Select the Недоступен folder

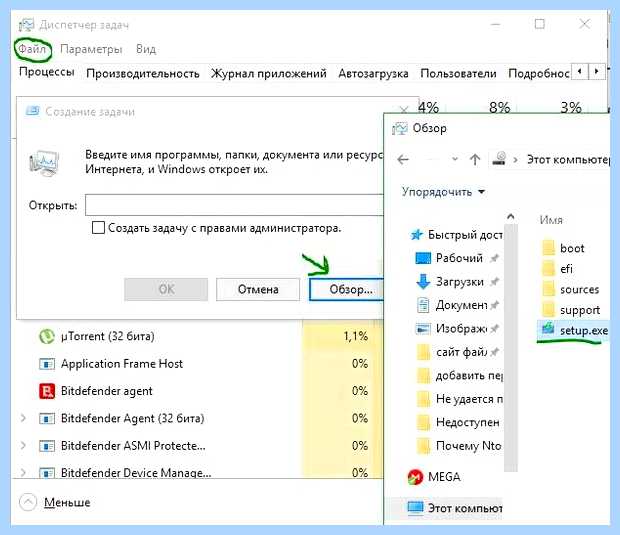tap(458, 423)
